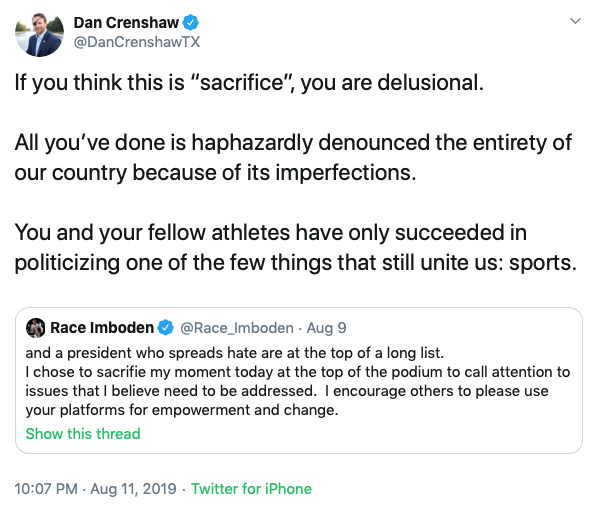Click the 10:07 PM timestamp
This screenshot has height=511, width=598.
[46, 489]
